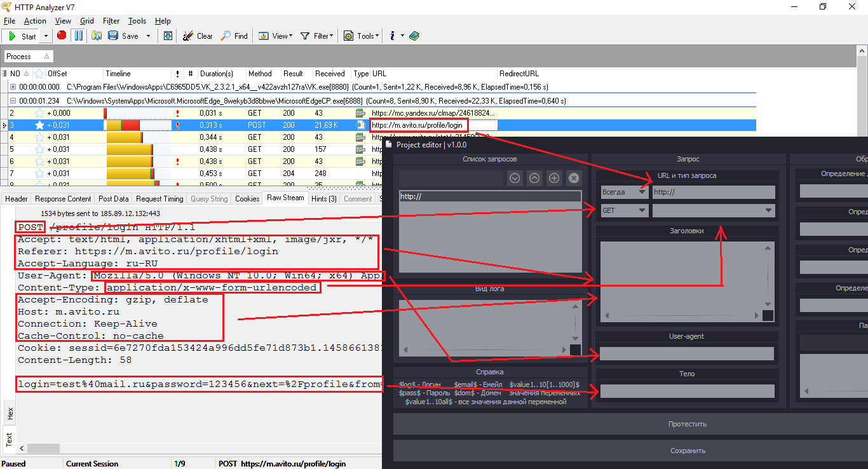
Task: Expand the VK.exe process group row
Action: [x=13, y=86]
